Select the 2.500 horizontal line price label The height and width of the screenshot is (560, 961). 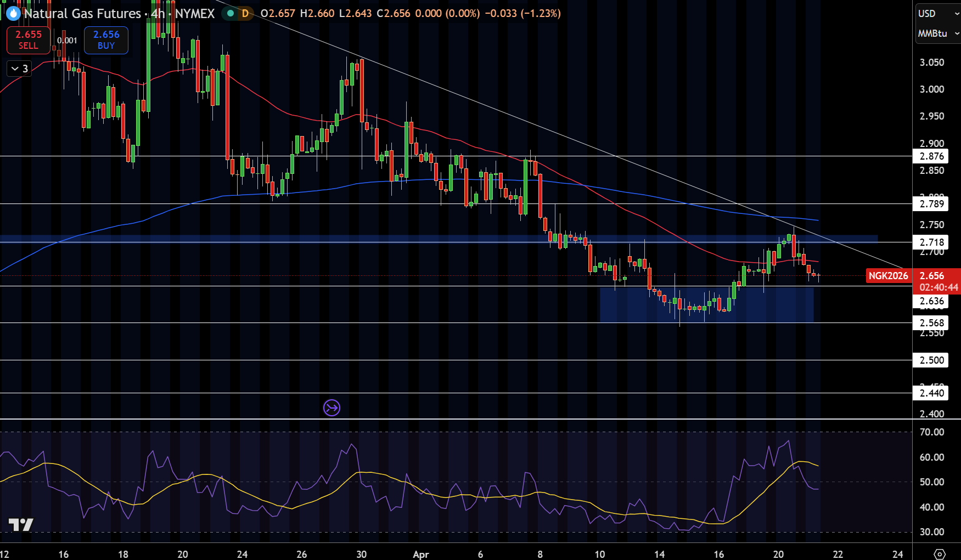point(931,360)
